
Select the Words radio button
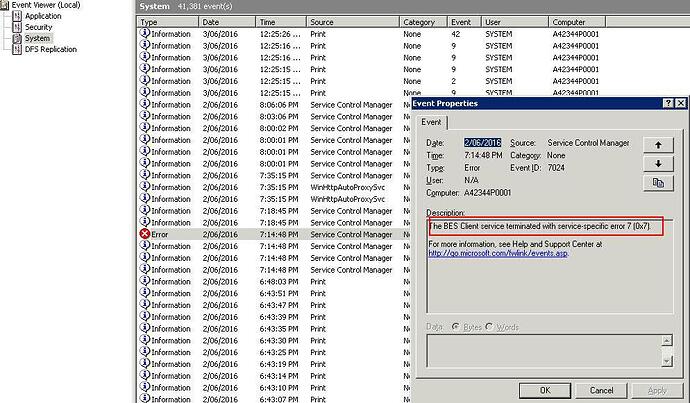tap(489, 327)
